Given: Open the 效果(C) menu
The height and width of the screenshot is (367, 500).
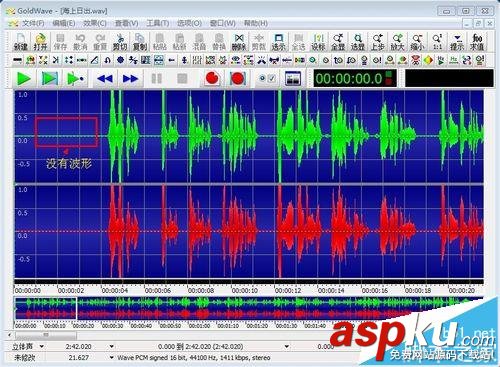Looking at the screenshot, I should tap(95, 23).
